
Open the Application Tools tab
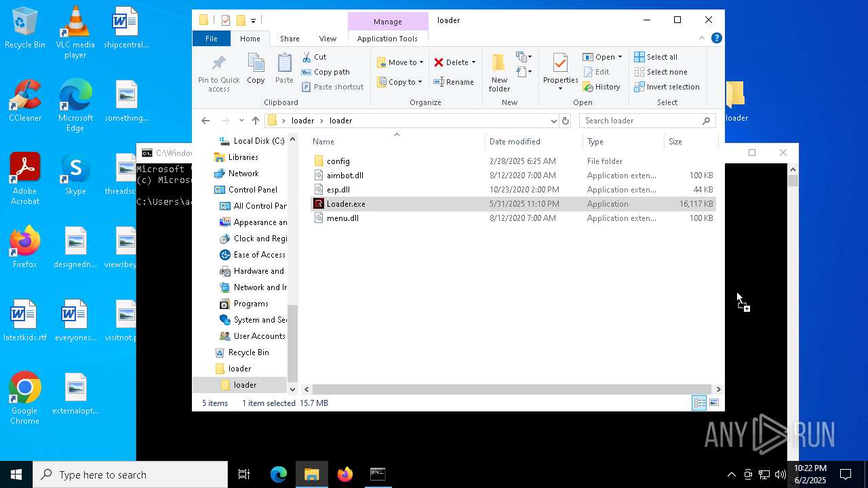[x=387, y=39]
